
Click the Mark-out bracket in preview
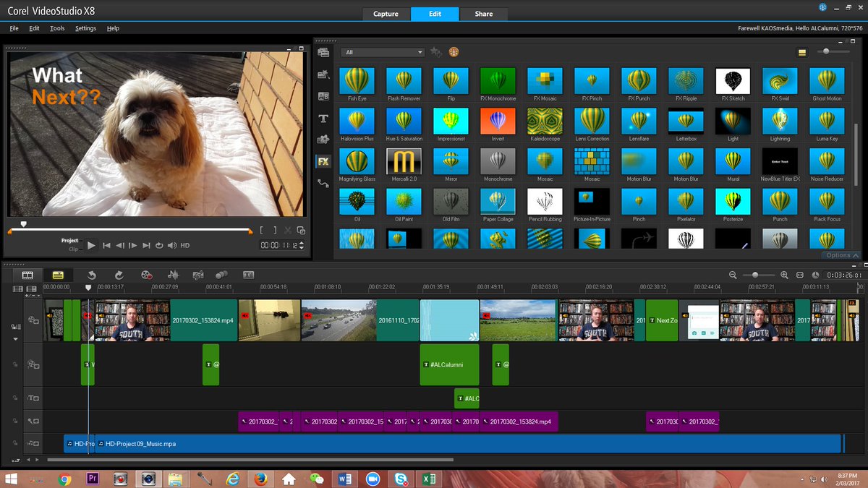pos(273,231)
